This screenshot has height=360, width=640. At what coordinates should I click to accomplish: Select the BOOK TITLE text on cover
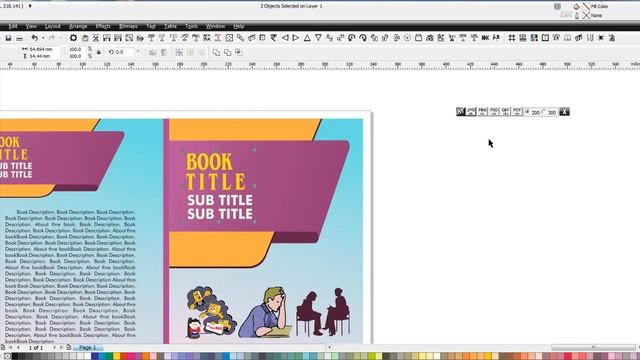(216, 172)
